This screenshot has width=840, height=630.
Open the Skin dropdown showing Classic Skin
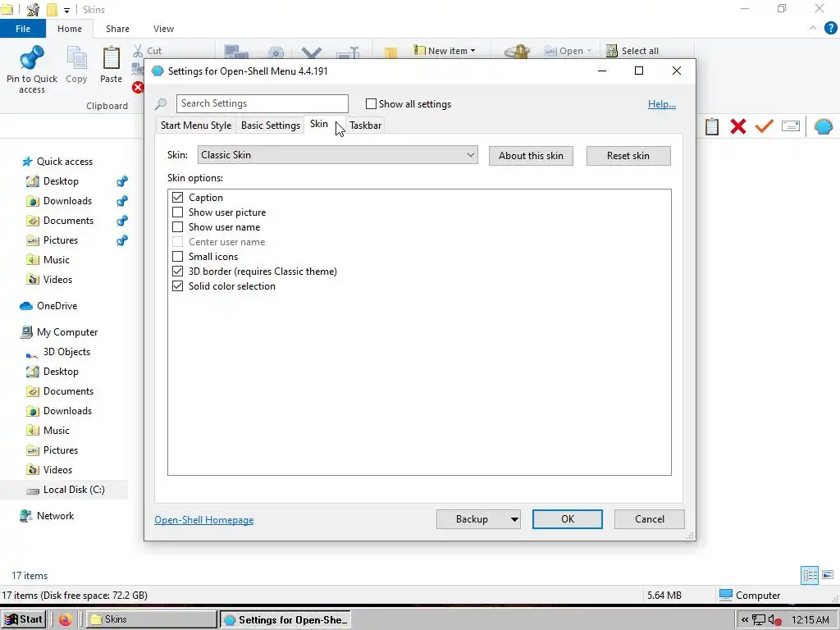tap(337, 155)
